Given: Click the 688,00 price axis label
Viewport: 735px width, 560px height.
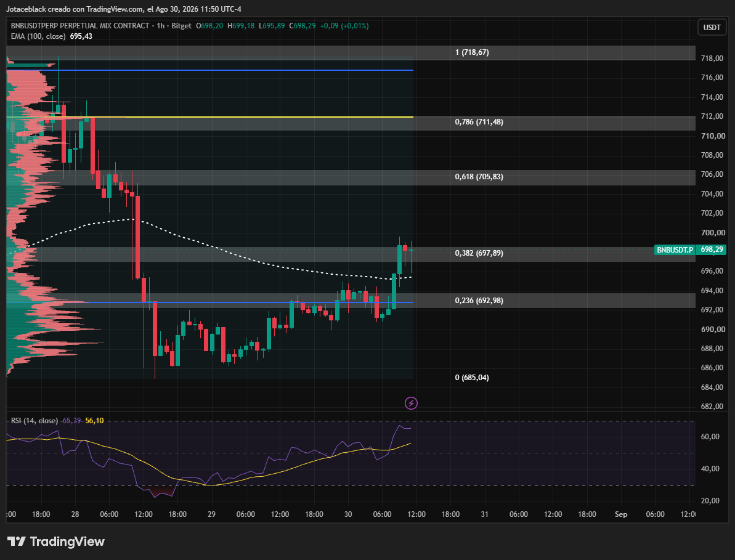Looking at the screenshot, I should pyautogui.click(x=712, y=349).
